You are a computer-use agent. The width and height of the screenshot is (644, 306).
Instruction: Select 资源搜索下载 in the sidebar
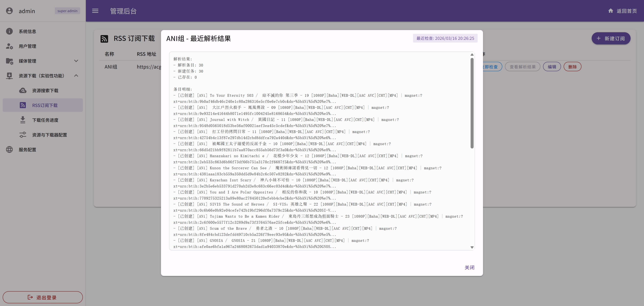(x=45, y=90)
